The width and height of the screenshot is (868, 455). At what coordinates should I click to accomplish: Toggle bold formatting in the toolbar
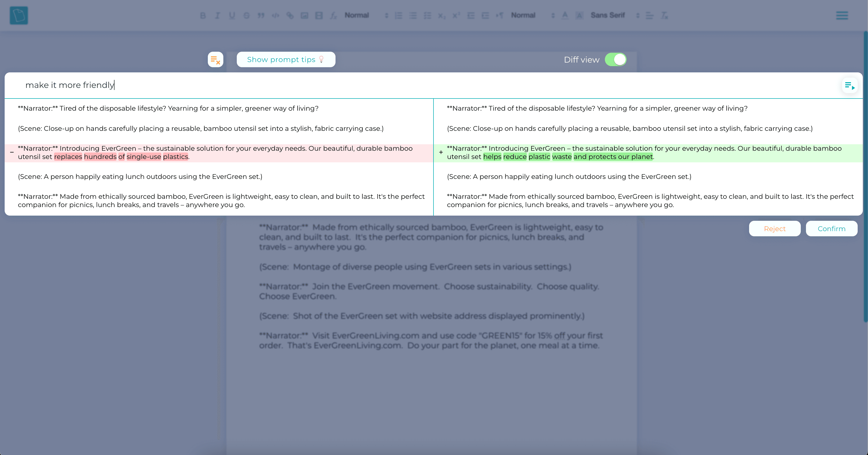[202, 16]
